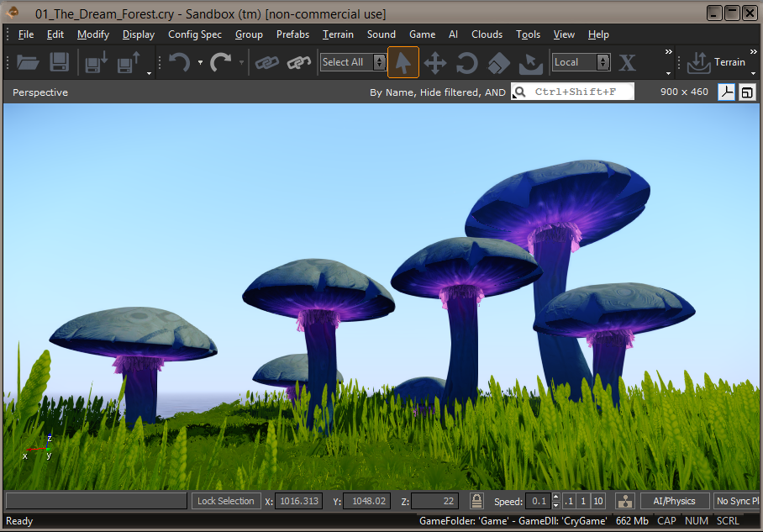Toggle the speed lock padlock icon
This screenshot has width=763, height=532.
click(x=476, y=500)
